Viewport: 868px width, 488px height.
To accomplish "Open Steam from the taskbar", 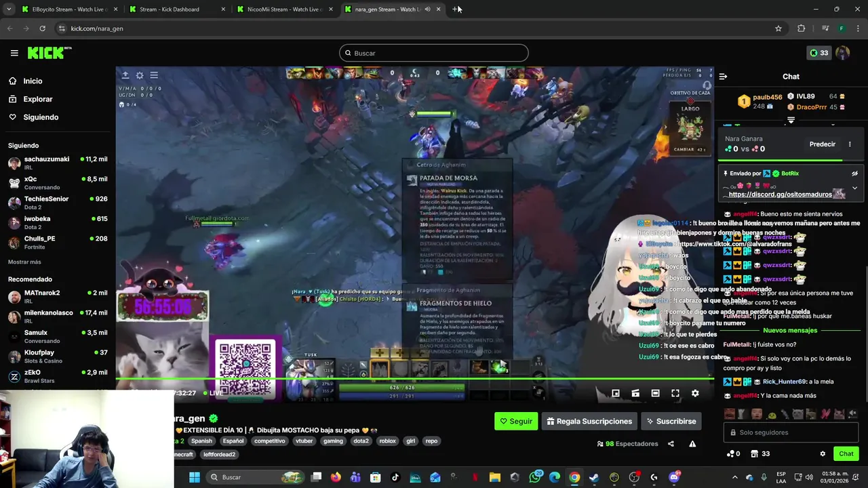I will (x=594, y=477).
